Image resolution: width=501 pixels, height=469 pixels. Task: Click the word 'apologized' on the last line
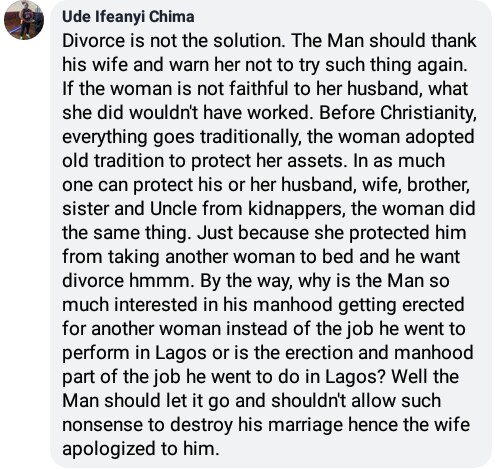(109, 449)
